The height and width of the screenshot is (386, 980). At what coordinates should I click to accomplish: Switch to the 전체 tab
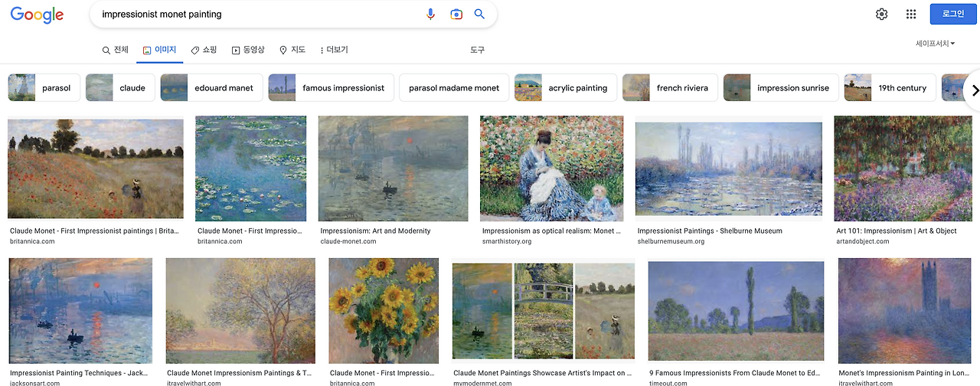[116, 50]
